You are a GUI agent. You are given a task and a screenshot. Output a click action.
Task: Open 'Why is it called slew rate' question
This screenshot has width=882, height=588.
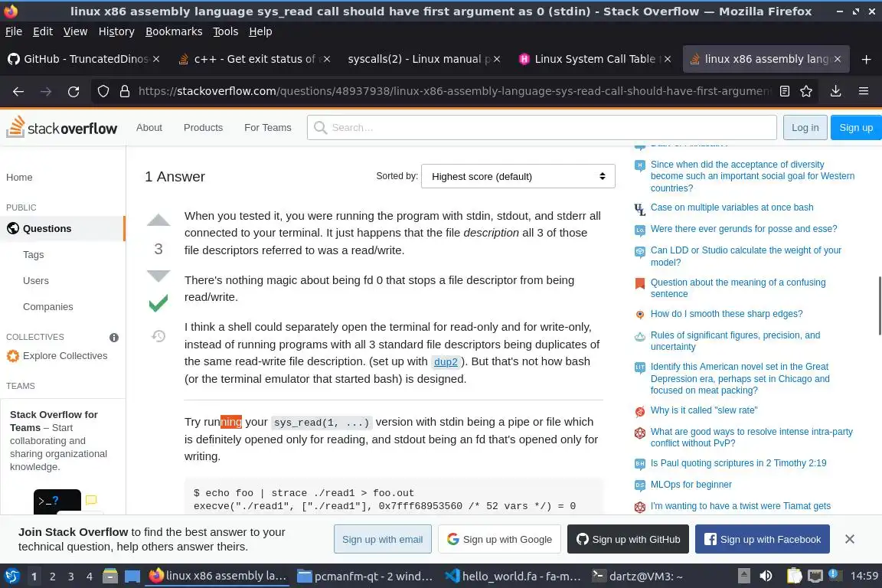click(704, 410)
